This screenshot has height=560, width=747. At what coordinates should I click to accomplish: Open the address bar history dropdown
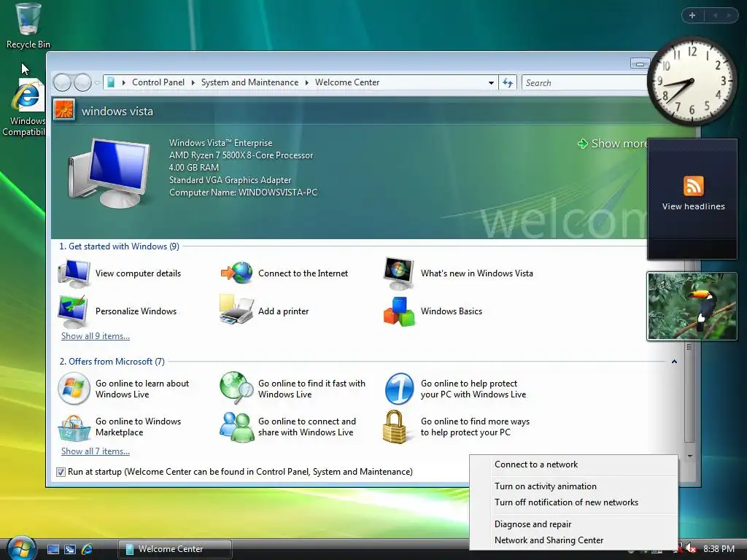click(x=491, y=83)
